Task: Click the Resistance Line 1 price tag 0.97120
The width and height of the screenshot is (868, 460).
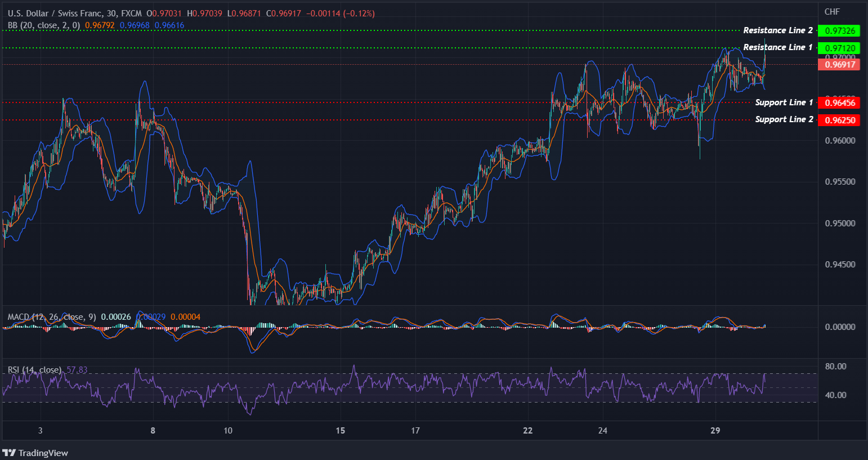Action: [840, 48]
